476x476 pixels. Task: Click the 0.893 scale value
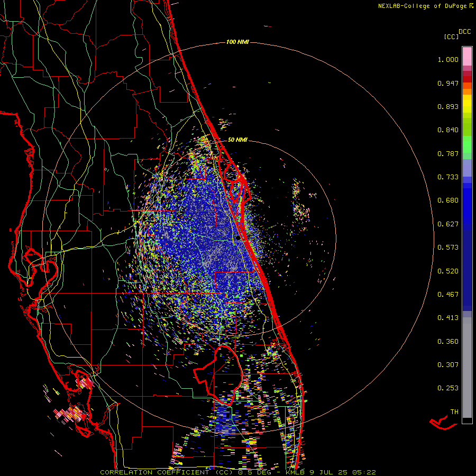(x=448, y=106)
